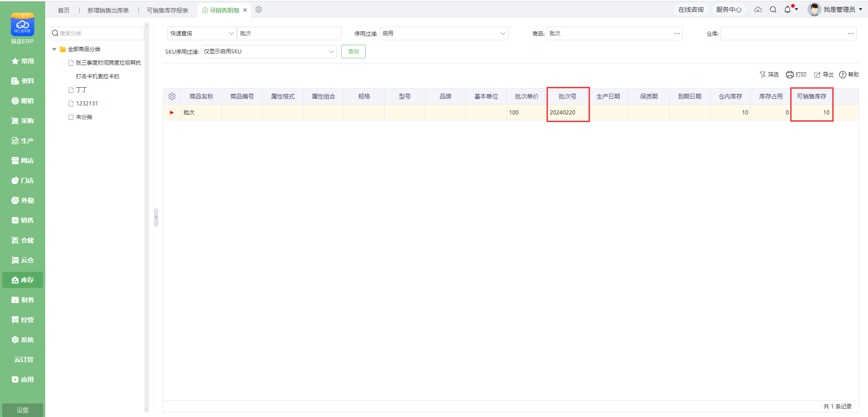Open 在线咨询 online consultation
The image size is (868, 417).
pos(691,9)
